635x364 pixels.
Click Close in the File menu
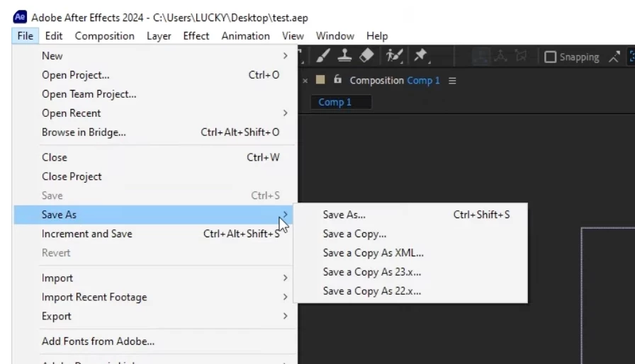tap(154, 157)
